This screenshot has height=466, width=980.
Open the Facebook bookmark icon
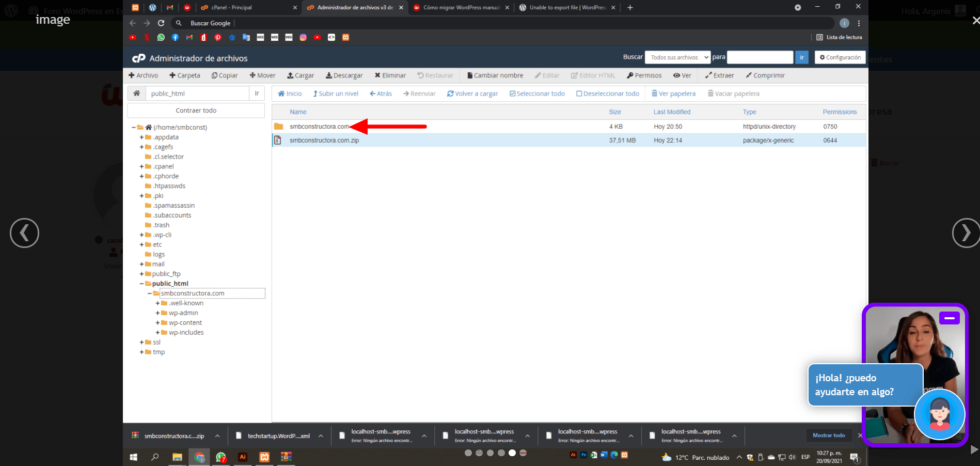(x=175, y=37)
